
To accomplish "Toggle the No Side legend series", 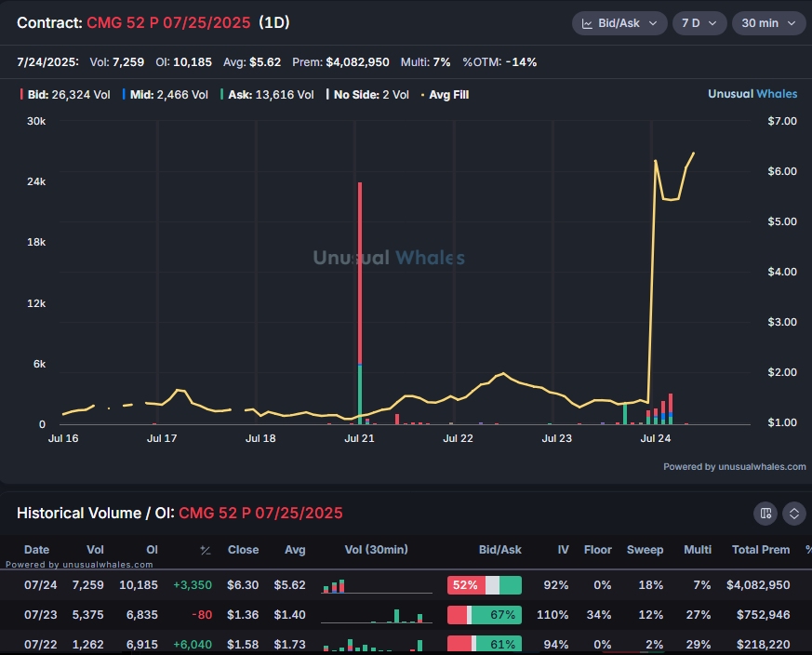I will 367,95.
